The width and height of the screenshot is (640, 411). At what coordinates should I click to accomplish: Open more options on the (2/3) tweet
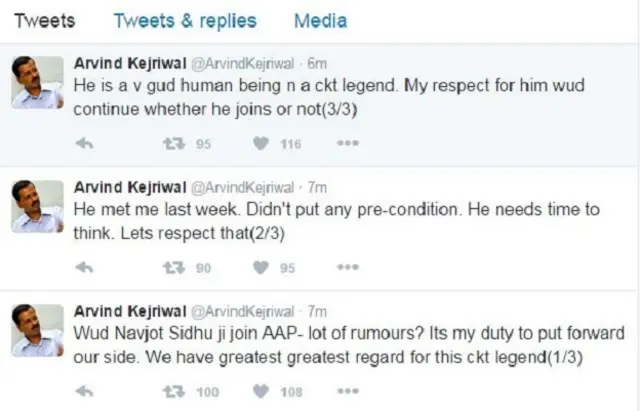[x=347, y=267]
